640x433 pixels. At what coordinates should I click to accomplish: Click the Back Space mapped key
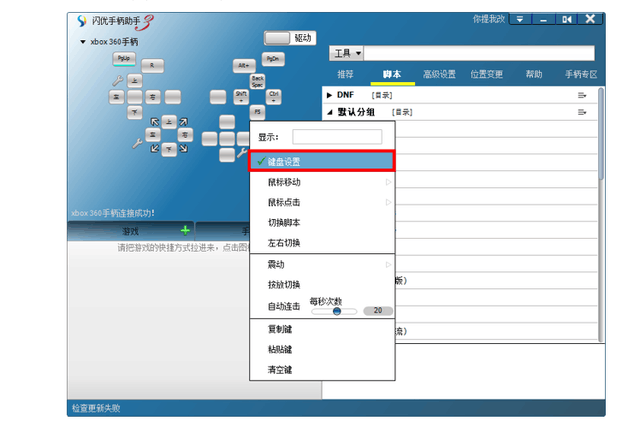pos(258,81)
